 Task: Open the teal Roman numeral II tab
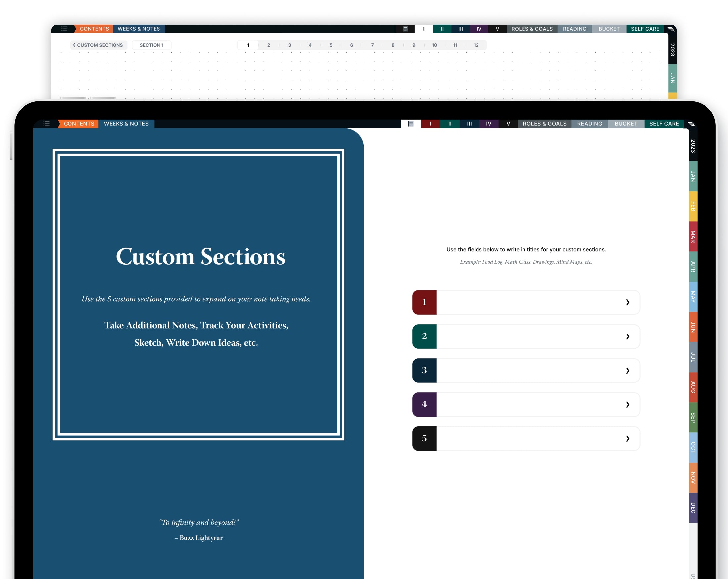point(449,124)
